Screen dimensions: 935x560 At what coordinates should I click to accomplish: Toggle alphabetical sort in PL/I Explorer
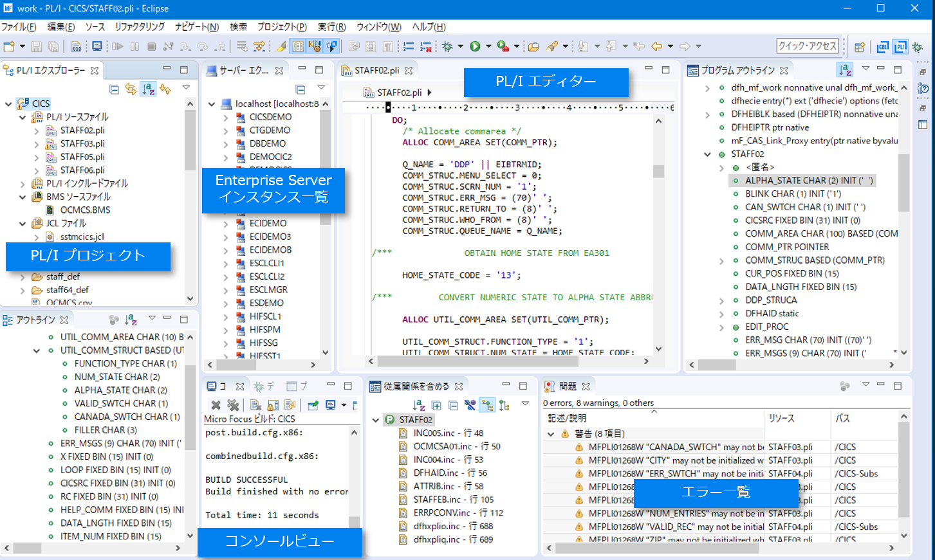pyautogui.click(x=148, y=89)
